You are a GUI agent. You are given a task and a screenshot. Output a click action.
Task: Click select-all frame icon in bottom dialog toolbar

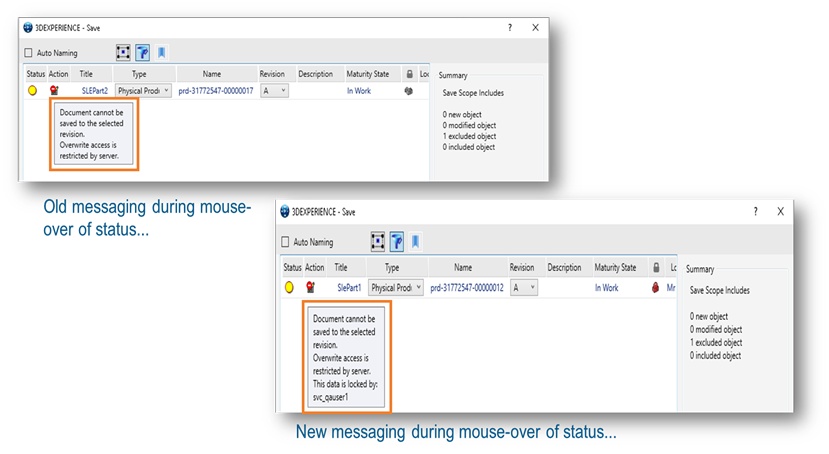pyautogui.click(x=377, y=242)
